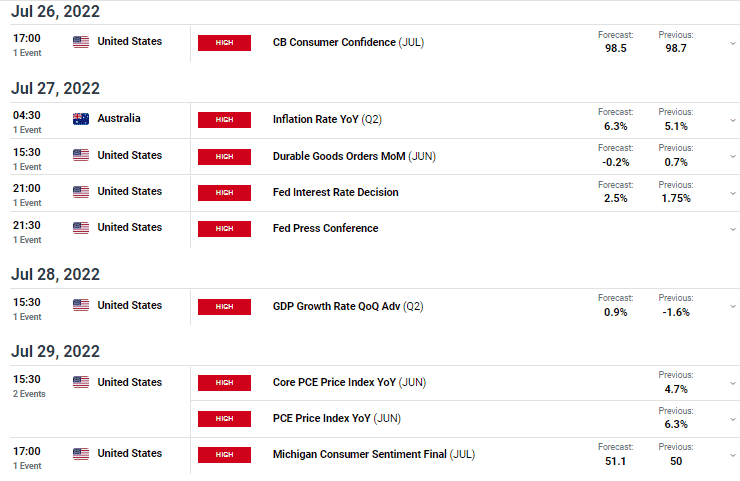Open Fed Interest Rate Decision event
Screen dimensions: 740x481
click(x=336, y=192)
